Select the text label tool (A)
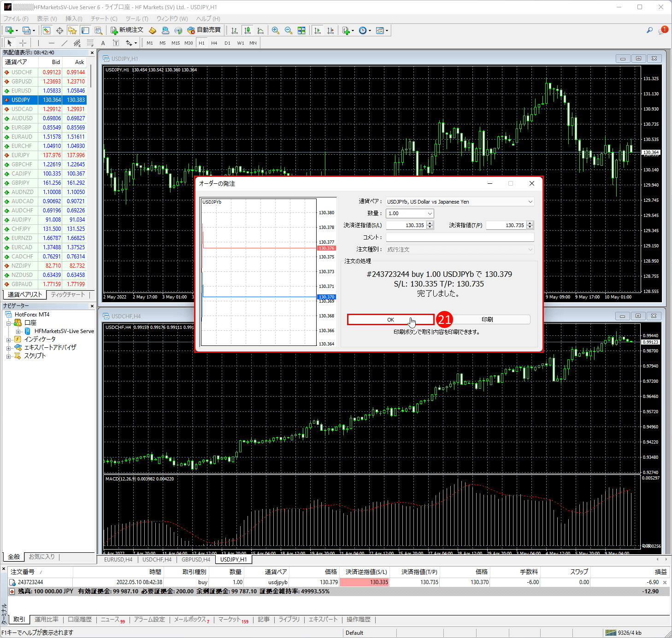 coord(103,43)
